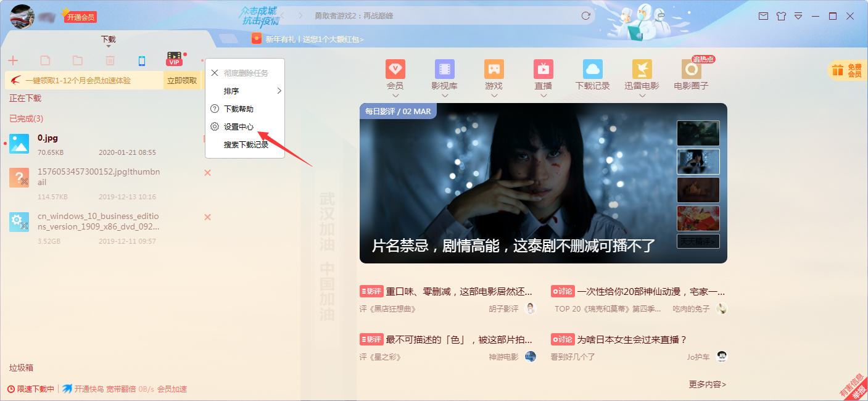Click the image file icon of 0.jpg
Screen dimensions: 868x401
tap(19, 143)
